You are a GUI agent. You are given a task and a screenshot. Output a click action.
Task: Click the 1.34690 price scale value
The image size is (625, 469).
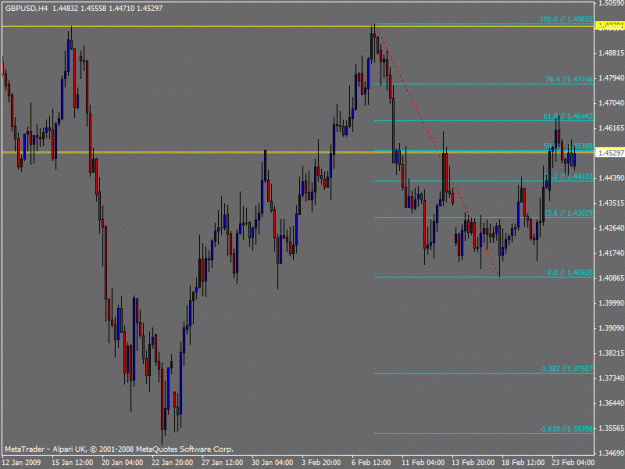pos(611,453)
